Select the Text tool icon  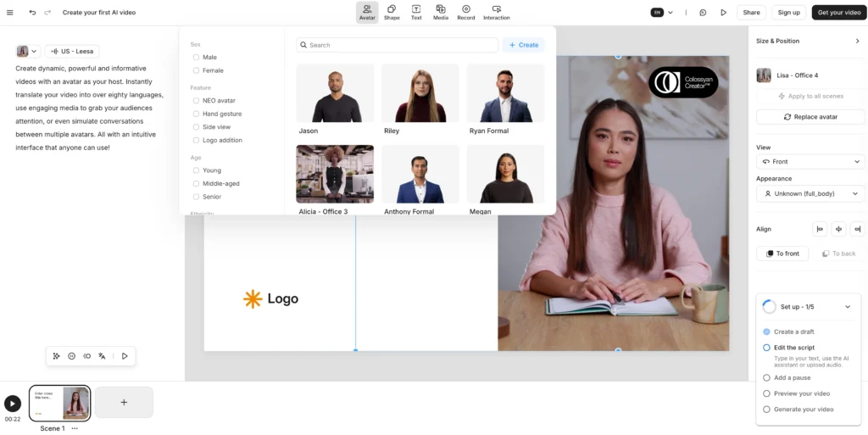click(x=416, y=12)
